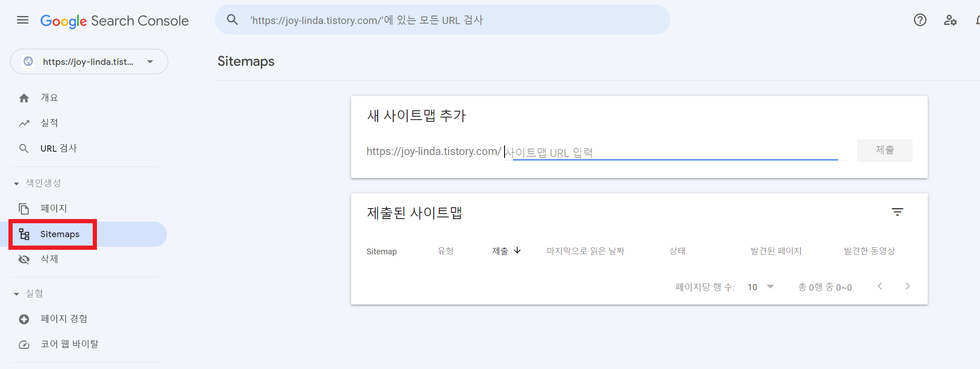Go to next page of sitemap table
The height and width of the screenshot is (369, 980).
pos(908,286)
